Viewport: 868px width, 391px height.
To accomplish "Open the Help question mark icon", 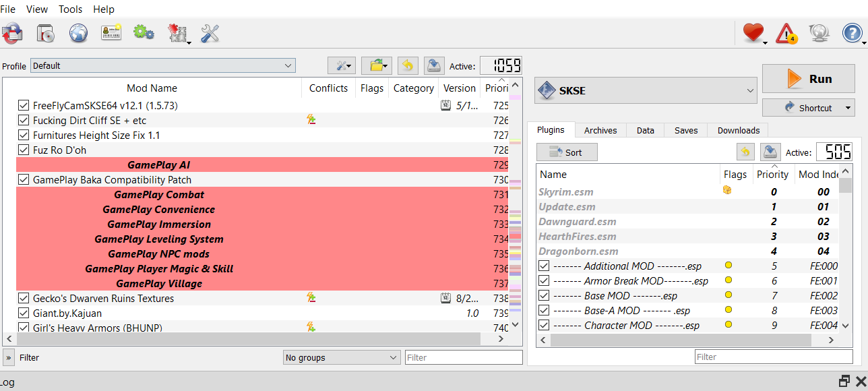I will click(x=852, y=32).
